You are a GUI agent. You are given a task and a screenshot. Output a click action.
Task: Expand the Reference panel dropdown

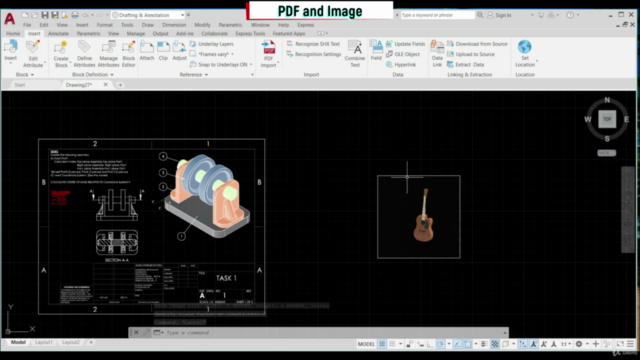tap(194, 75)
